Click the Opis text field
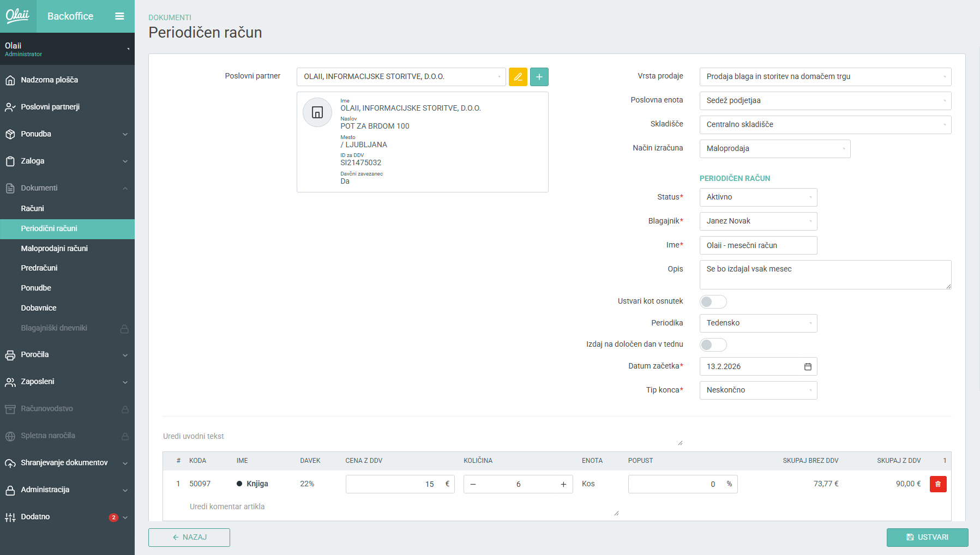Image resolution: width=980 pixels, height=555 pixels. (825, 275)
